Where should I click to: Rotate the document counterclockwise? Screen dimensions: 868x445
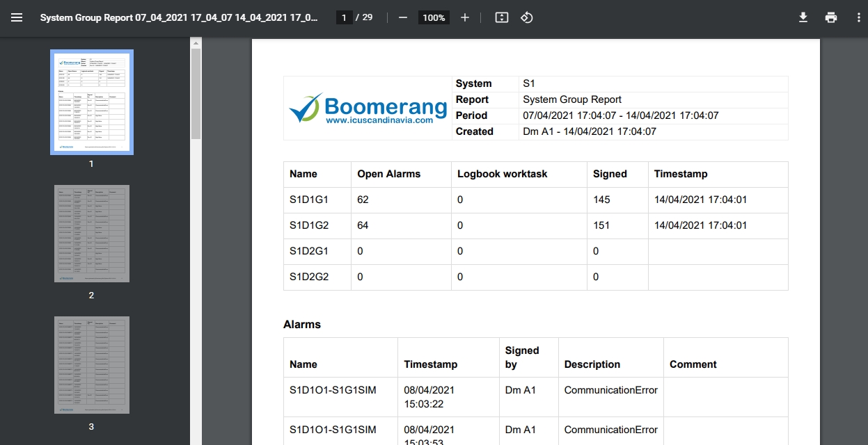click(527, 17)
